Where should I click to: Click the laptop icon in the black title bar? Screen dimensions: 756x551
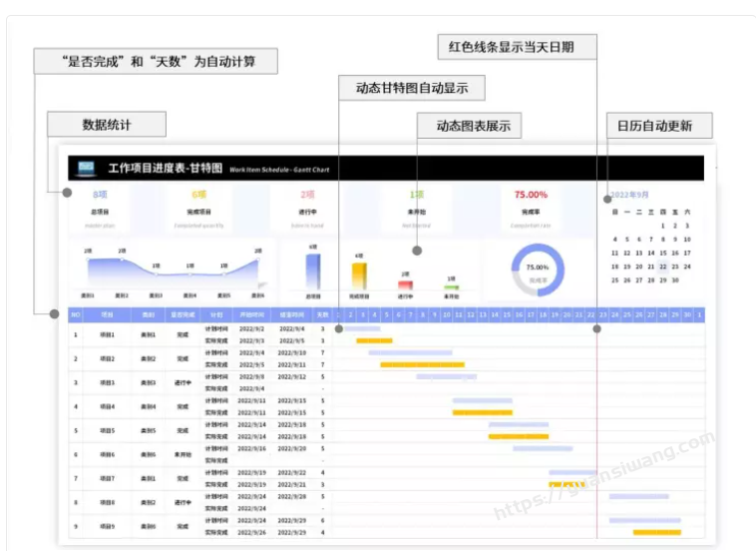[86, 169]
